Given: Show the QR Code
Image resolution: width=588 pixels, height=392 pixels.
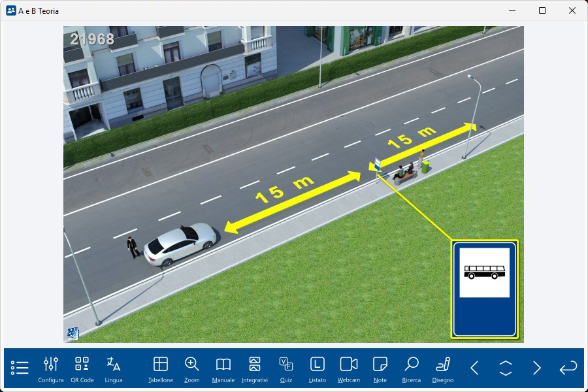Looking at the screenshot, I should coord(82,368).
